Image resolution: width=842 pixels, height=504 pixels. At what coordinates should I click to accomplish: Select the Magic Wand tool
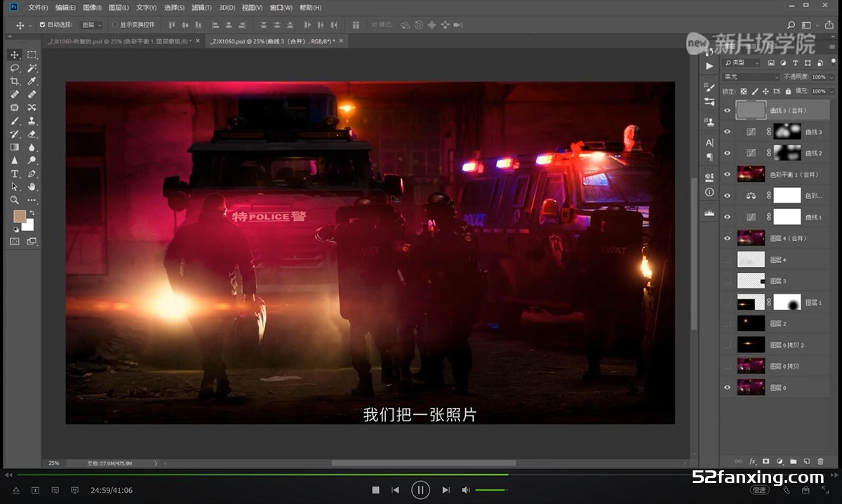32,68
